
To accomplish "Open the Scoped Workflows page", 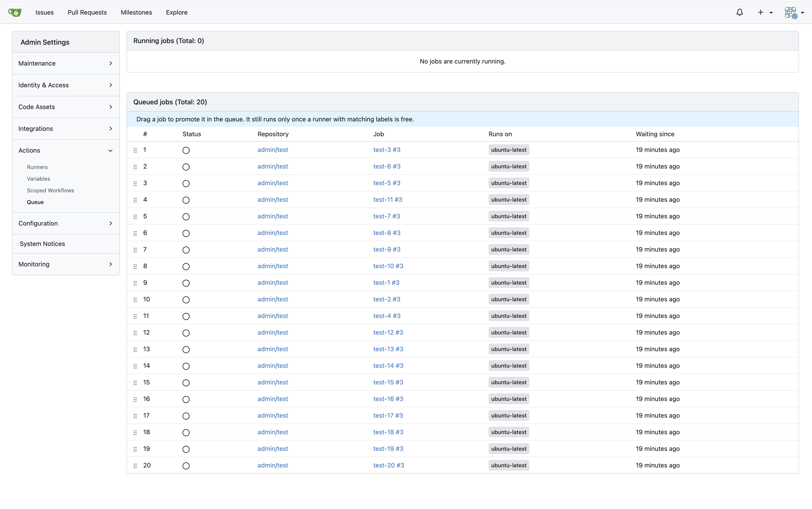I will pyautogui.click(x=50, y=191).
